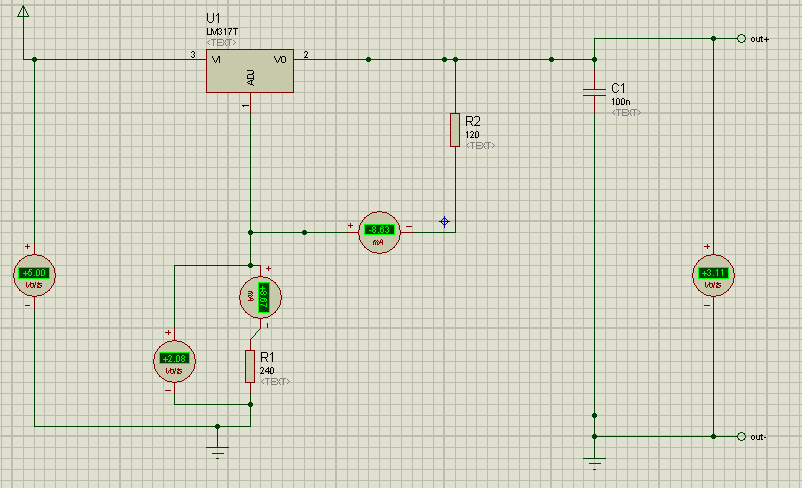The image size is (802, 488).
Task: Select the out+ terminal circle
Action: [741, 38]
